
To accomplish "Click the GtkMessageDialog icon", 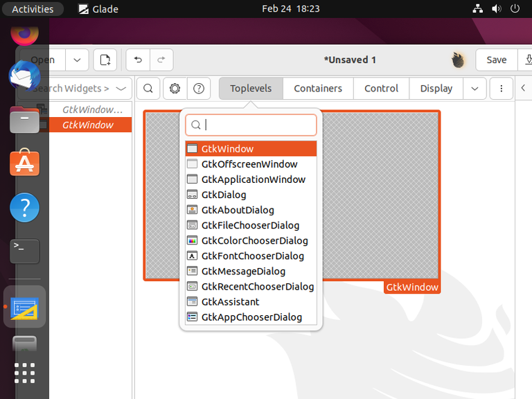I will [x=192, y=271].
